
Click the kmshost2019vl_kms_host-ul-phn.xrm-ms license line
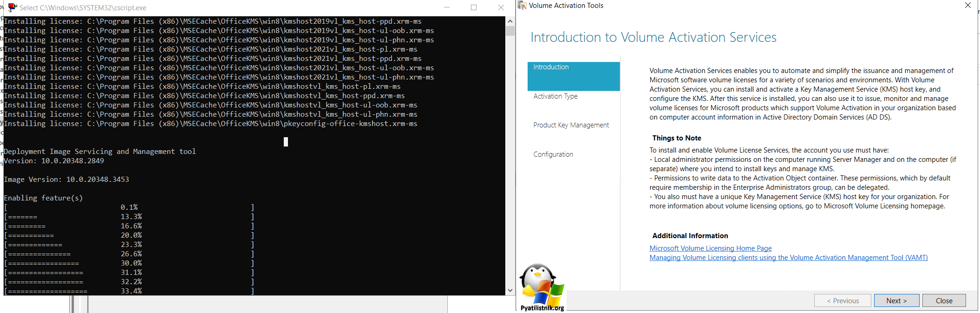[219, 40]
